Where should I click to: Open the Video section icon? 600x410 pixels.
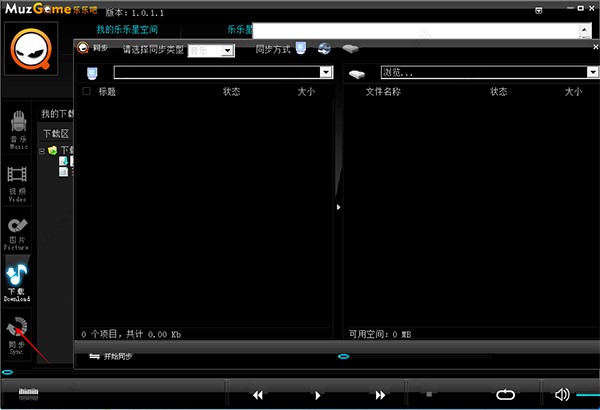(17, 183)
